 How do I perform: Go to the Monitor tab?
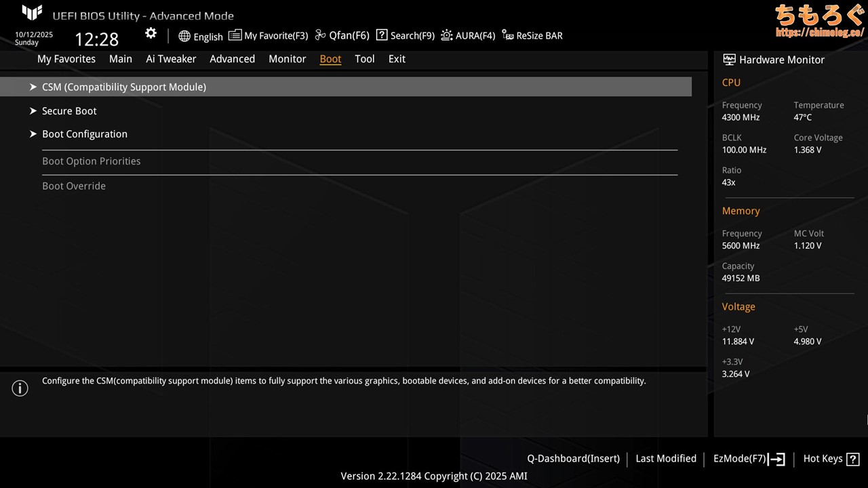(287, 59)
